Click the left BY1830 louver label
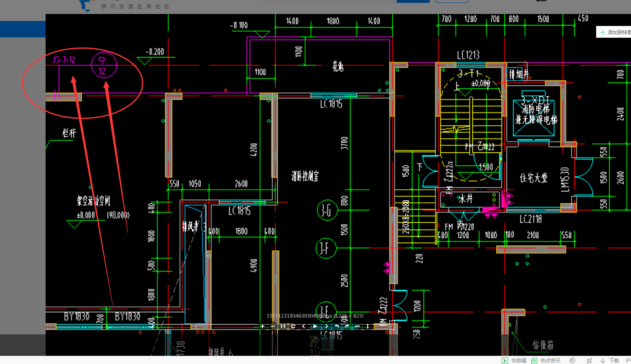Screen dimensions: 631x364 (x=76, y=317)
